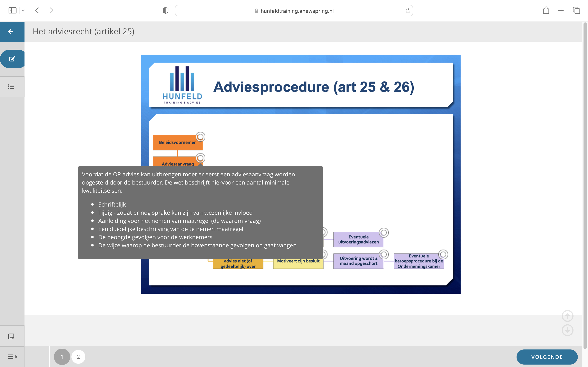Open Safari sidebar dropdown chevron
Screen dimensions: 588x367
click(23, 11)
